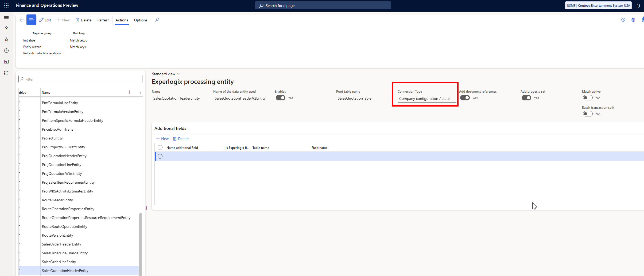644x276 pixels.
Task: Open Office apps icon at top right
Action: pos(633,20)
